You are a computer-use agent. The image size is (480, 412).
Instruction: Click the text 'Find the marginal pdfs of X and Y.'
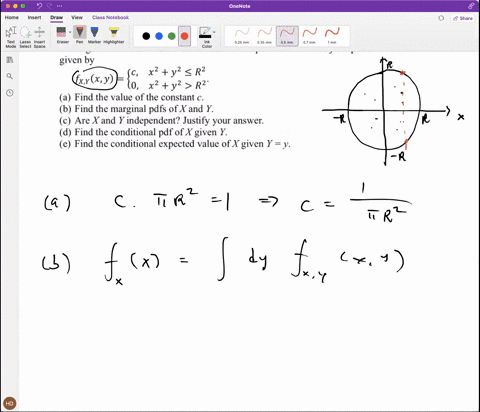tap(144, 109)
